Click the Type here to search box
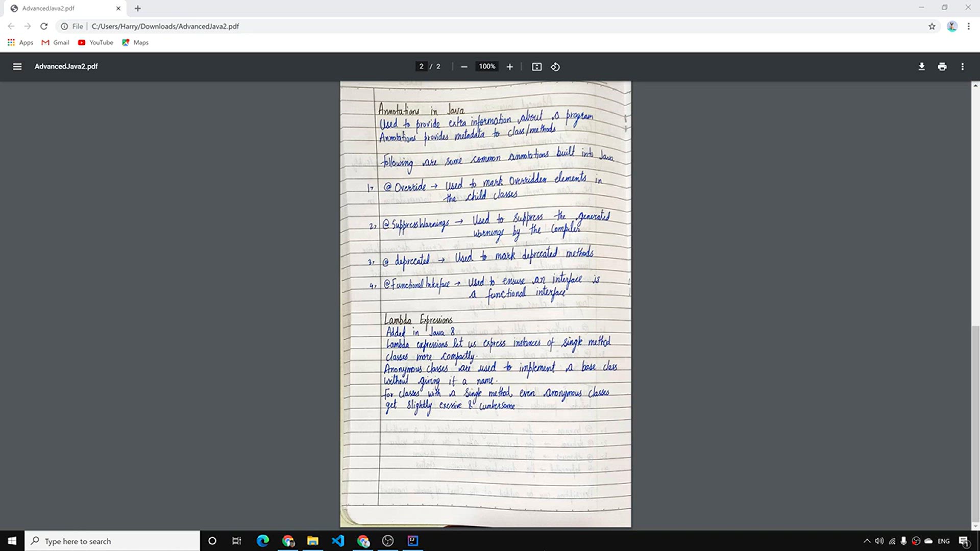Image resolution: width=980 pixels, height=551 pixels. [x=112, y=541]
